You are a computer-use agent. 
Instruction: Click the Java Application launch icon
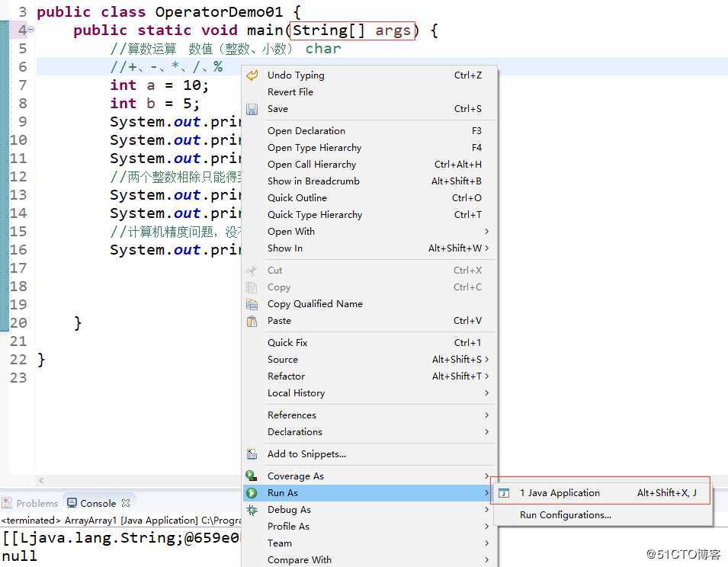click(504, 493)
